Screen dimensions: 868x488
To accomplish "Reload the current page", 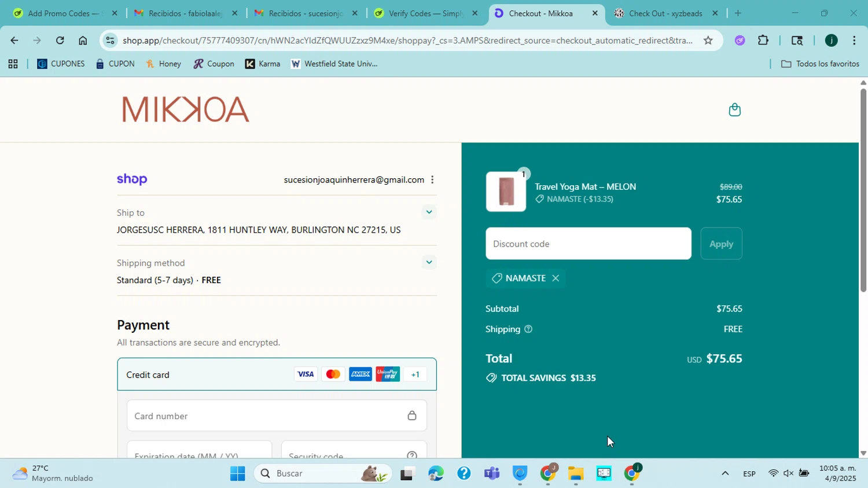I will tap(60, 41).
